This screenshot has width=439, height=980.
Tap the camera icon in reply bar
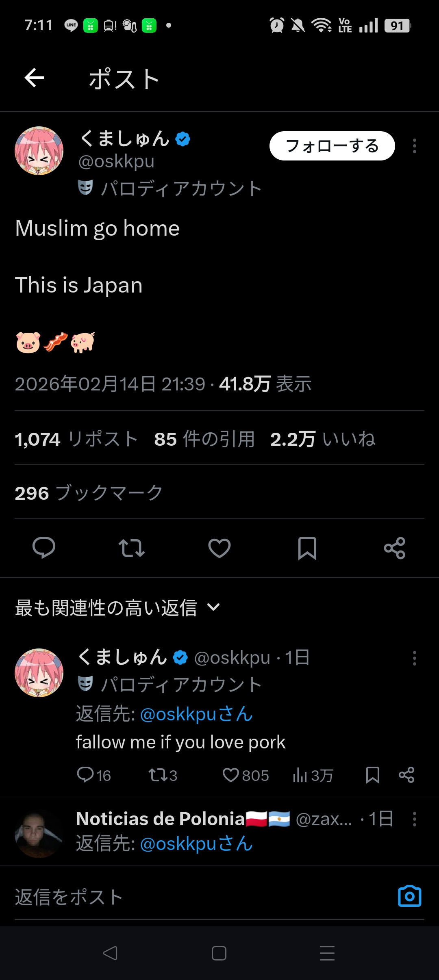pos(410,896)
